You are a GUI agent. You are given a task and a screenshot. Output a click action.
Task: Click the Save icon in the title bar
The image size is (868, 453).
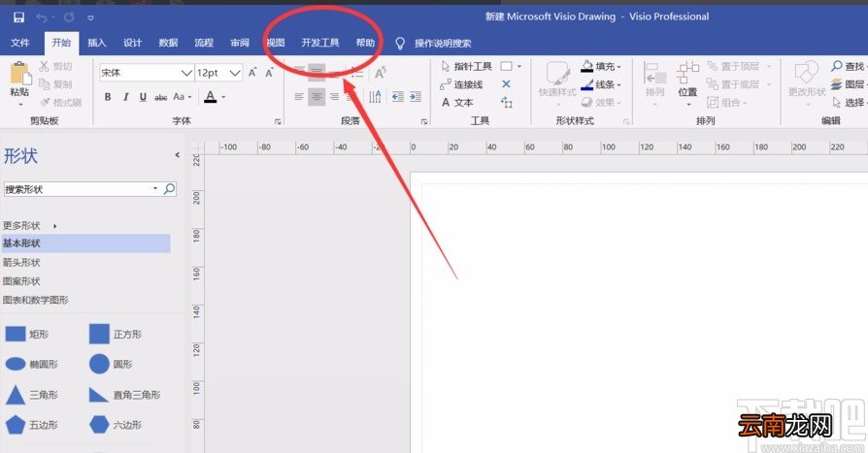pos(18,17)
